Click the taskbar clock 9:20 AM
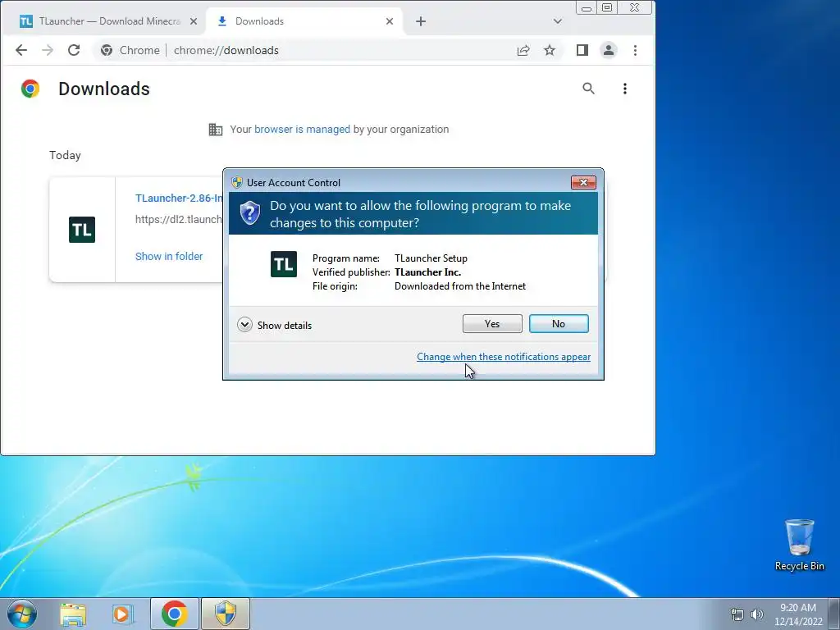 pyautogui.click(x=798, y=608)
